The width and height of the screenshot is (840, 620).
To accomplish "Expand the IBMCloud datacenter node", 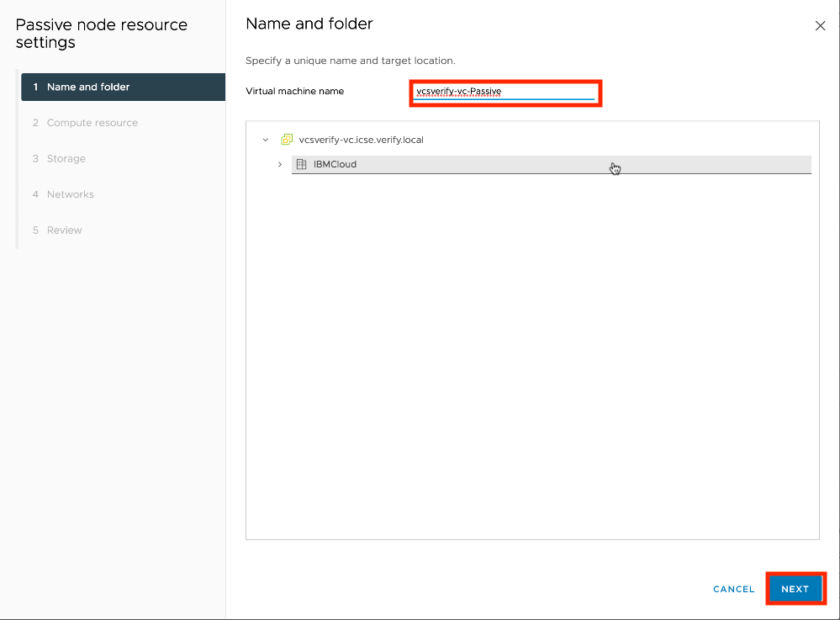I will tap(280, 164).
